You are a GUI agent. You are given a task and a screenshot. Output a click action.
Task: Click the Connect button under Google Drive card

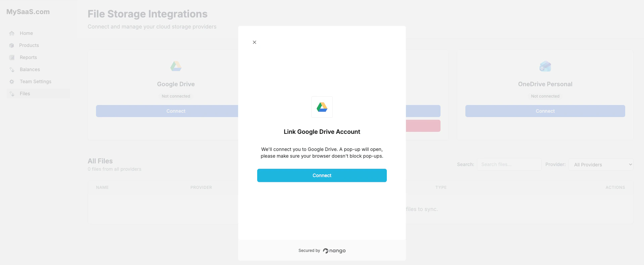[167, 111]
